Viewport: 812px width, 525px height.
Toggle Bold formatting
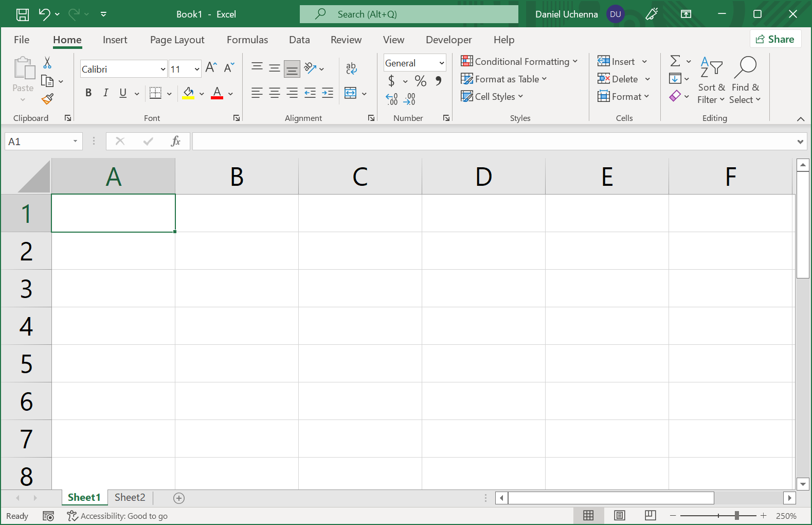88,93
